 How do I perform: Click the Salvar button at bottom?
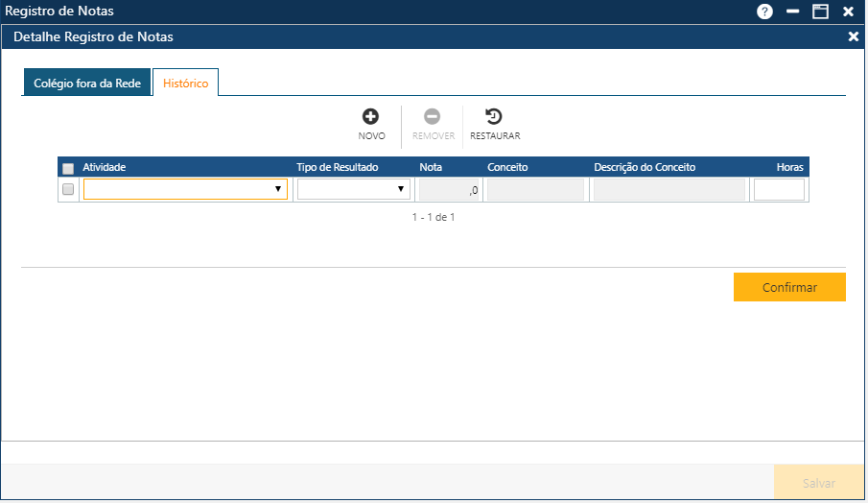pos(818,484)
